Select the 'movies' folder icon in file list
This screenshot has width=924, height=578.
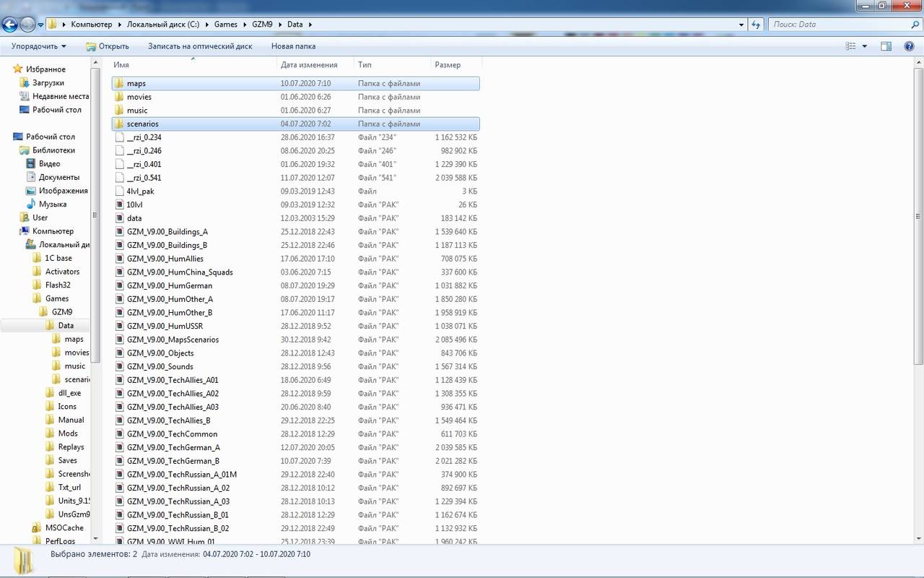point(120,97)
